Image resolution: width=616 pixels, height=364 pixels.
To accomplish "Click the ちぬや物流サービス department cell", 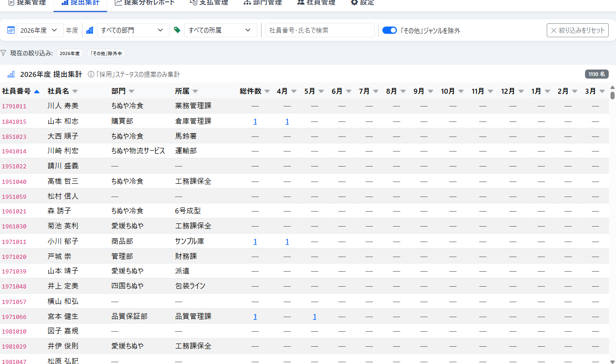I will click(x=138, y=151).
